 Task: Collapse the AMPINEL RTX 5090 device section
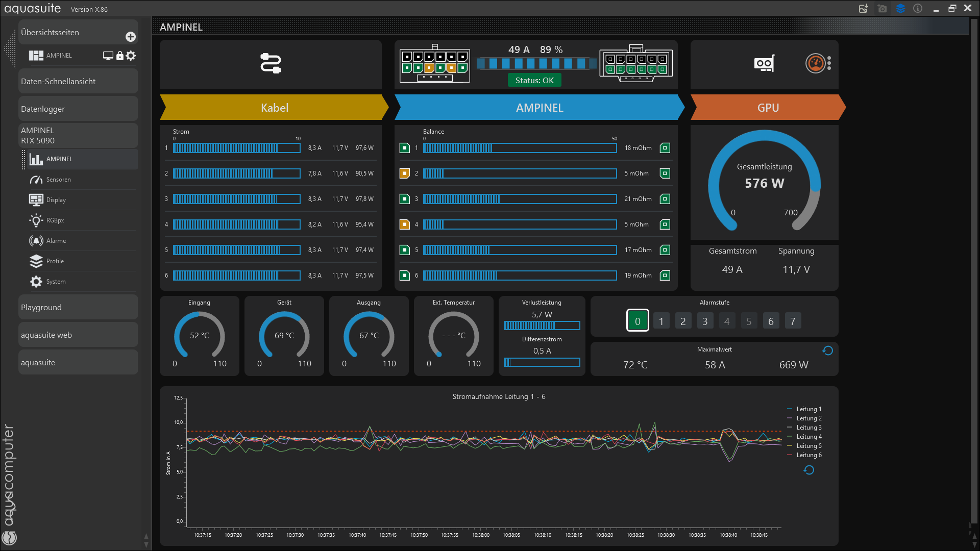(x=78, y=136)
